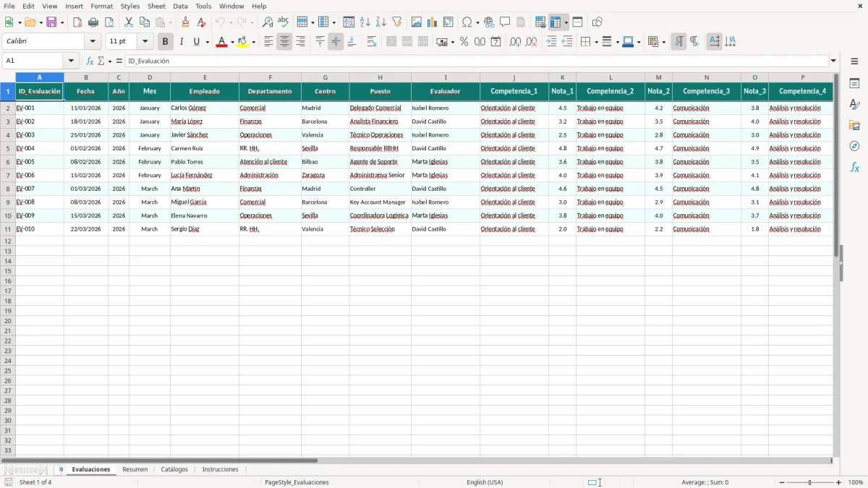Insert Chart icon in toolbar
The height and width of the screenshot is (488, 868).
coord(433,22)
